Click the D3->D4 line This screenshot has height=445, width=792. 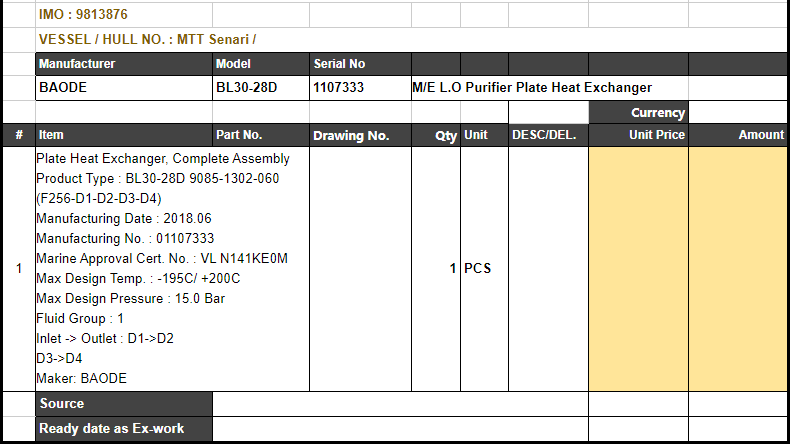point(59,359)
